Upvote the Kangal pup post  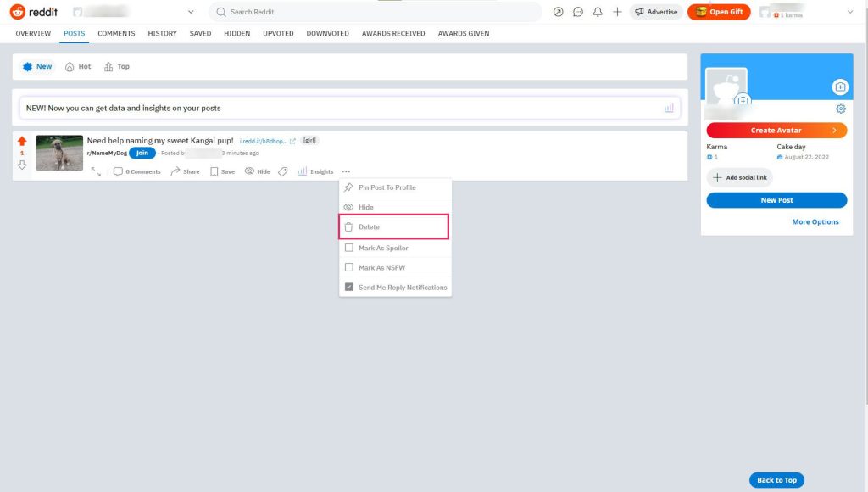pyautogui.click(x=22, y=142)
